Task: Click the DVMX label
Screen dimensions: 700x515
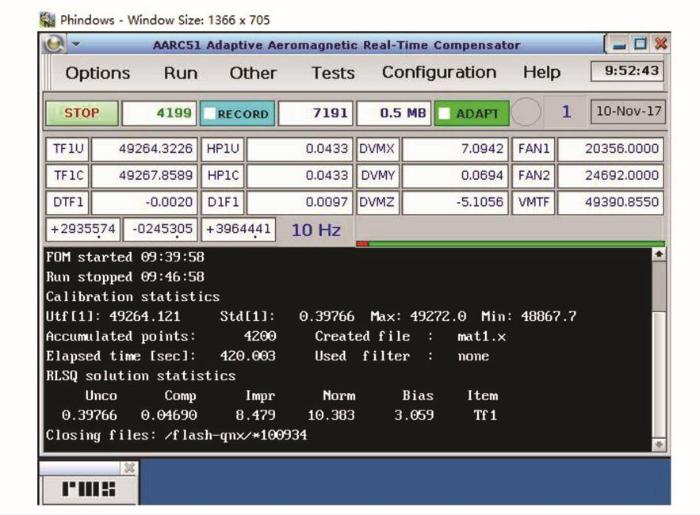Action: click(x=377, y=149)
